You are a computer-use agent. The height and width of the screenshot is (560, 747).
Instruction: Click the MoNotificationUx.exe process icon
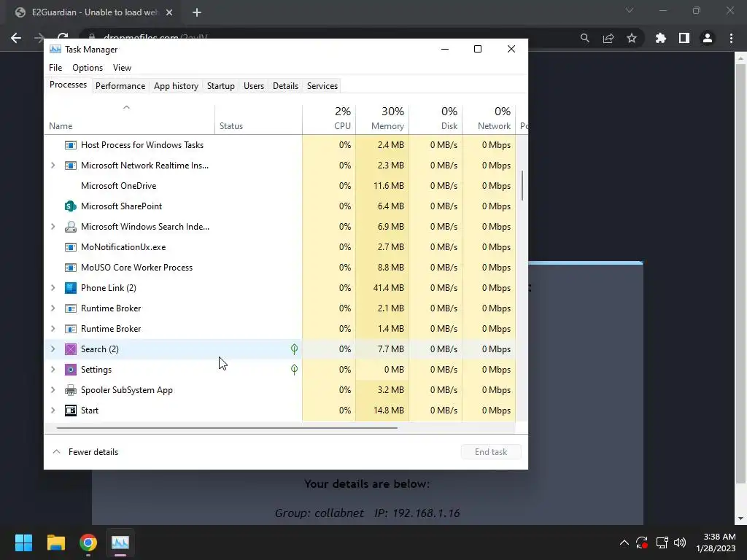71,247
